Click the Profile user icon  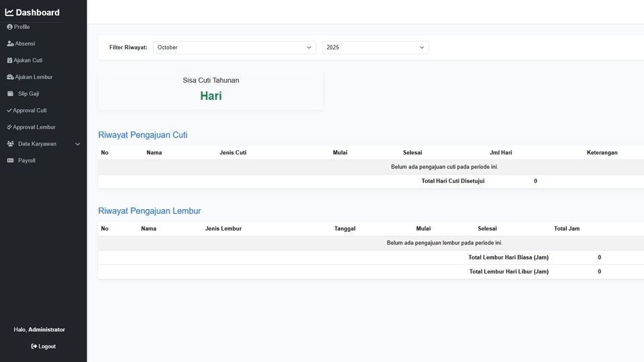[9, 27]
